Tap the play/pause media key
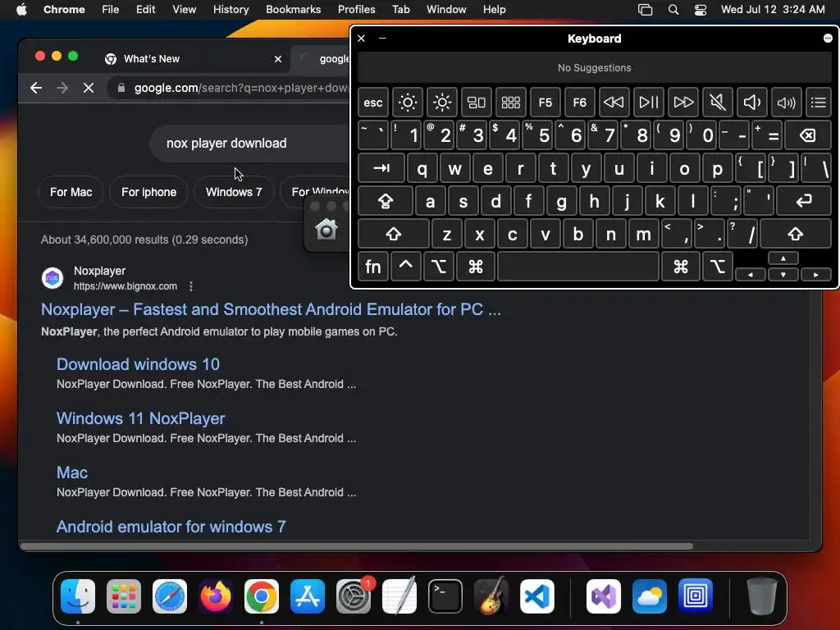This screenshot has height=630, width=840. tap(648, 103)
